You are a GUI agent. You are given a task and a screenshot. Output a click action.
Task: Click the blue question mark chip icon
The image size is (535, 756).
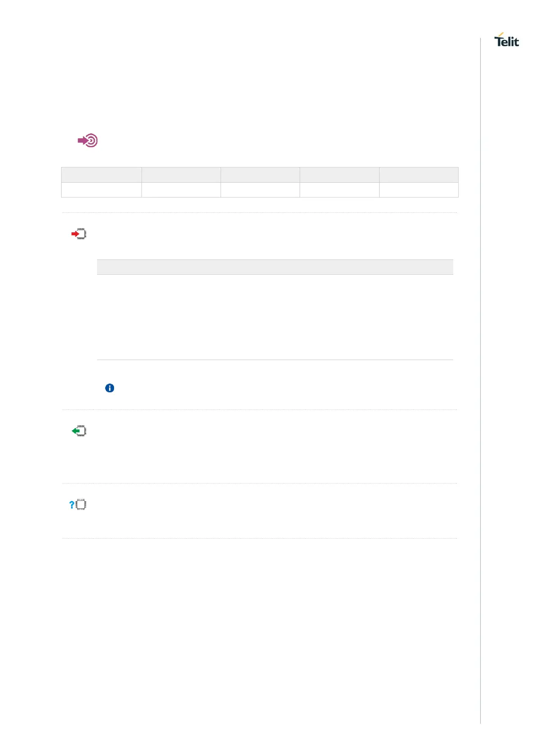click(x=78, y=505)
